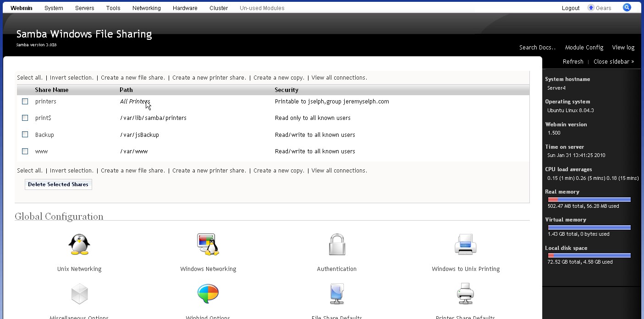Screen dimensions: 644x319
Task: Click the top Create a new file share link
Action: (132, 78)
